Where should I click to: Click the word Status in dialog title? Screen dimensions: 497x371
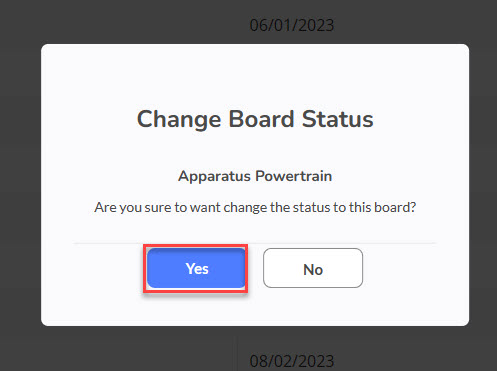(337, 119)
